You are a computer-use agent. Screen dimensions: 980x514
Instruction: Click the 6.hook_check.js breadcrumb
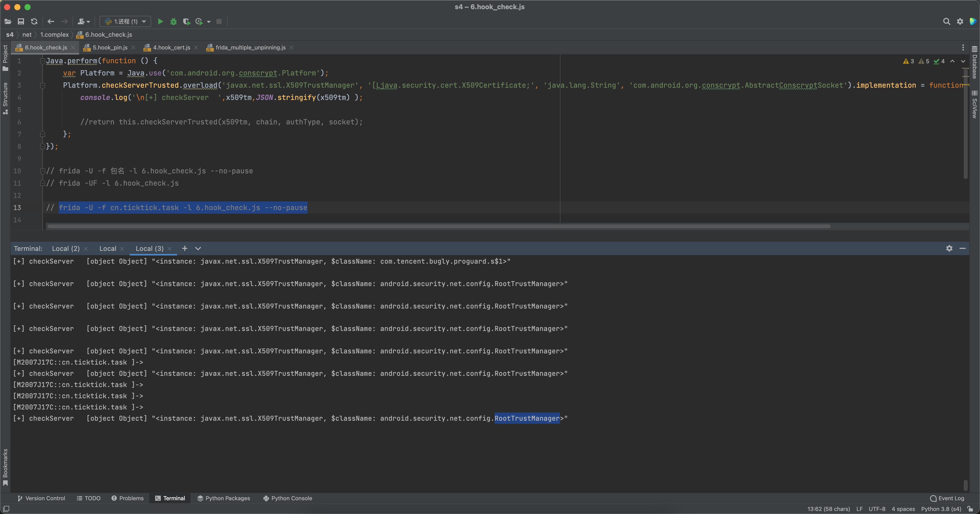[x=104, y=35]
